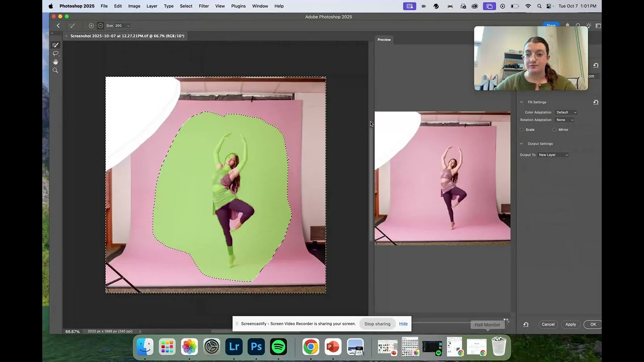Open Finder from the Dock

click(145, 346)
